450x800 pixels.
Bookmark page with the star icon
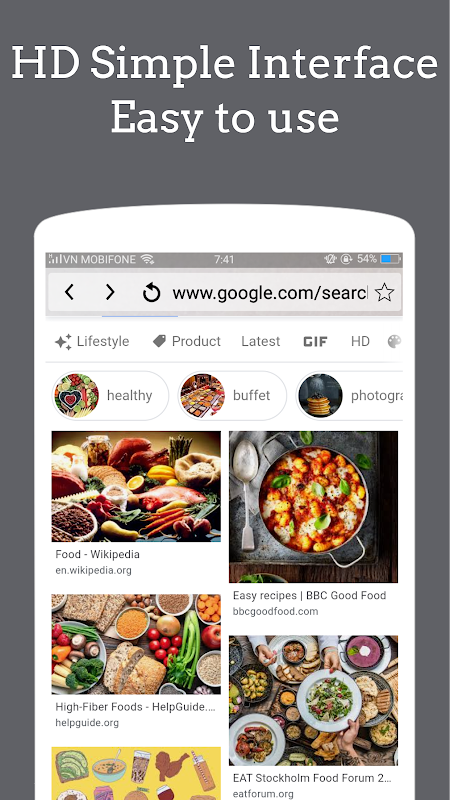pos(384,292)
